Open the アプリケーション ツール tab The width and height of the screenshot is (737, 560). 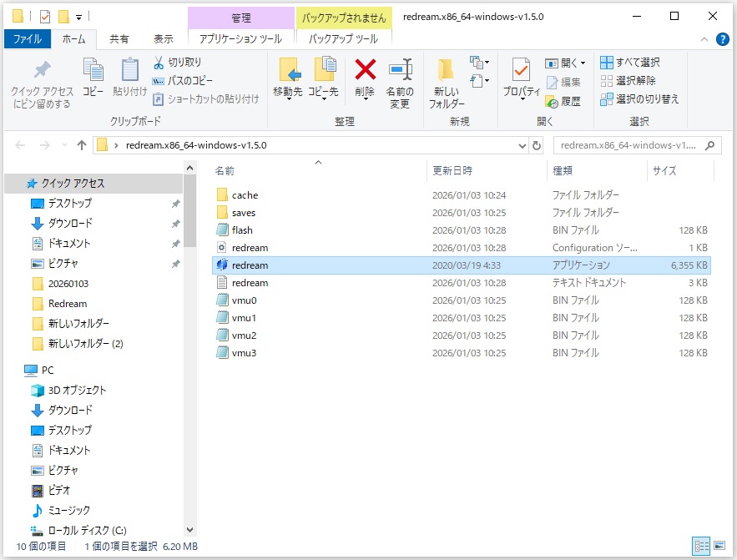240,39
